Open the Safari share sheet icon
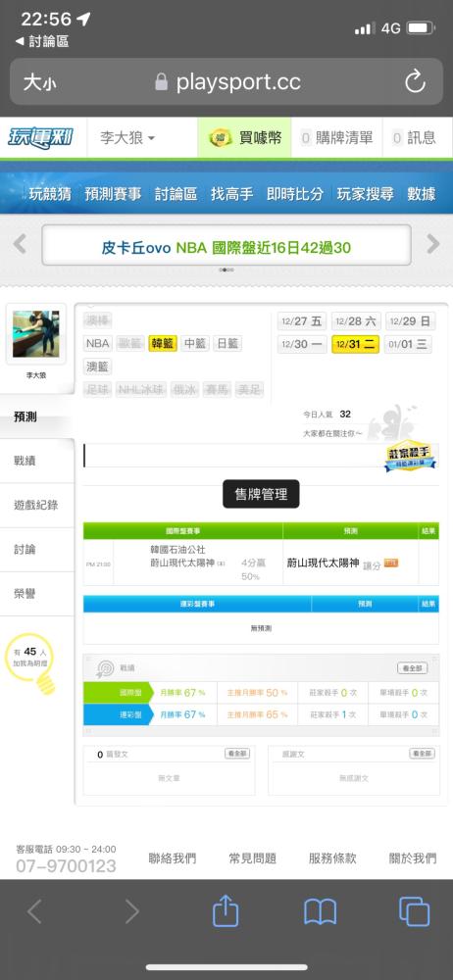 click(226, 911)
